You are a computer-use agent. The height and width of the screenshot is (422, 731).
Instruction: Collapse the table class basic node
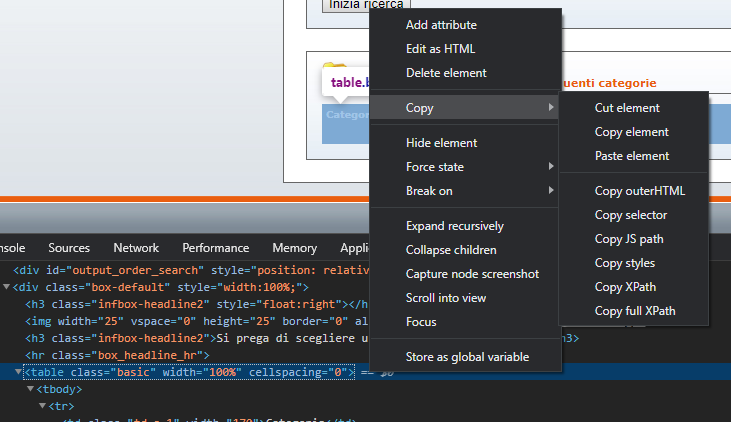(x=18, y=372)
